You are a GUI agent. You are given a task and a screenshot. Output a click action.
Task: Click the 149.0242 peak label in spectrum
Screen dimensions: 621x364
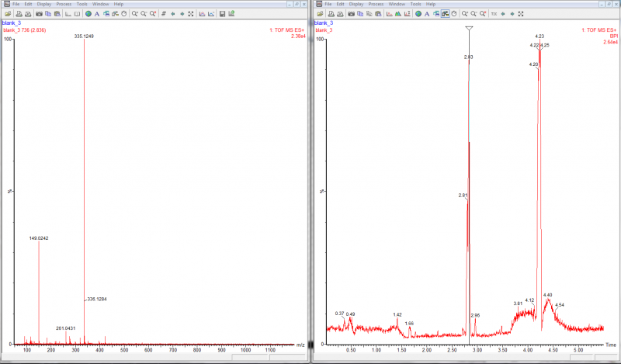(39, 238)
